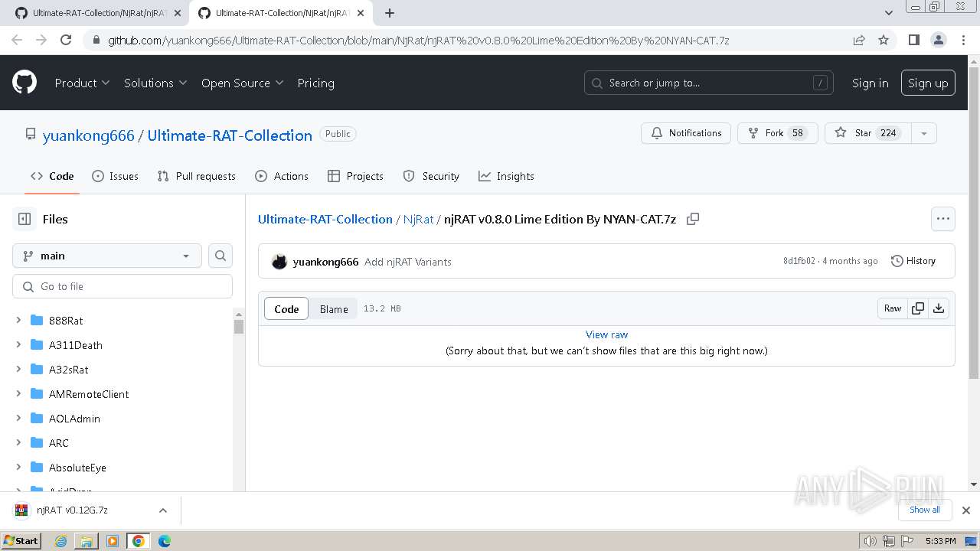The width and height of the screenshot is (980, 551).
Task: Copy raw file contents icon
Action: (x=918, y=308)
